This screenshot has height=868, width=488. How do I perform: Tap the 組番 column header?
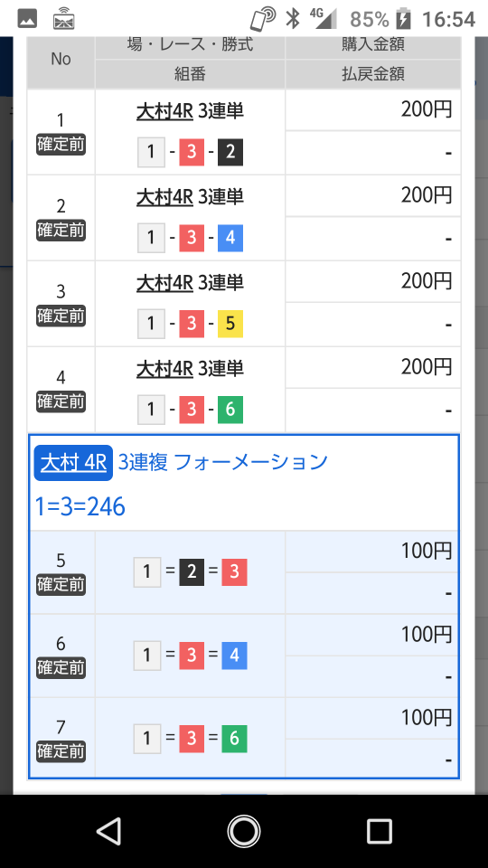[190, 74]
